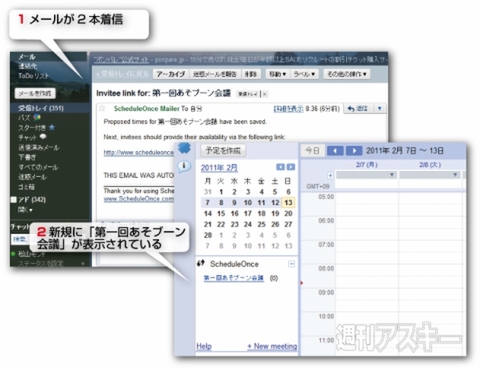
Task: Open the 2/8 (火) all-day dropdown
Action: point(455,175)
